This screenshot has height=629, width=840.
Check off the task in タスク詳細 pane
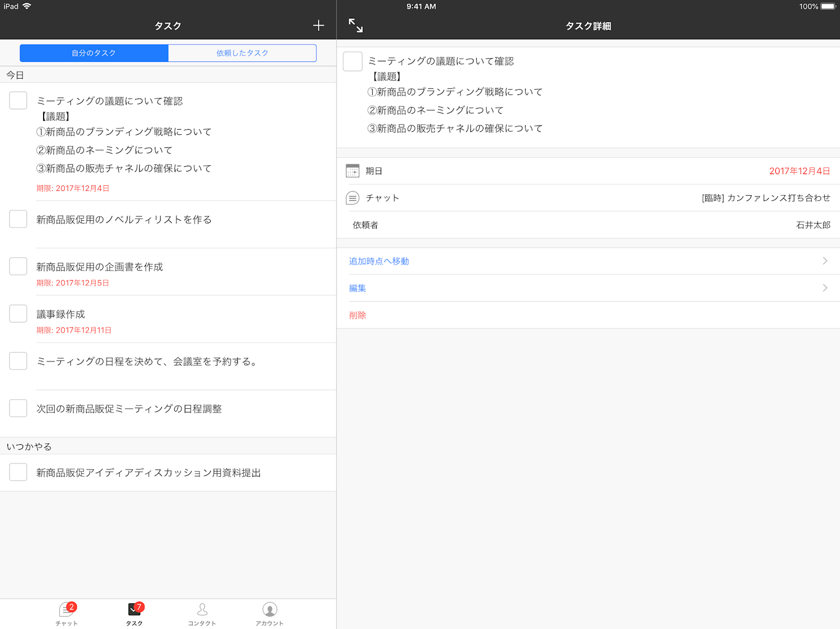point(352,61)
